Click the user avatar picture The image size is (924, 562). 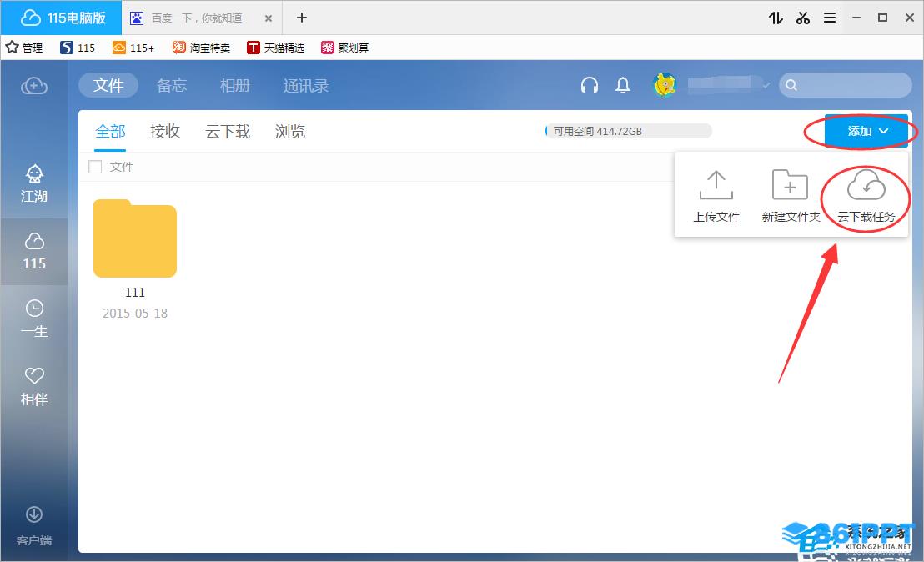tap(665, 85)
